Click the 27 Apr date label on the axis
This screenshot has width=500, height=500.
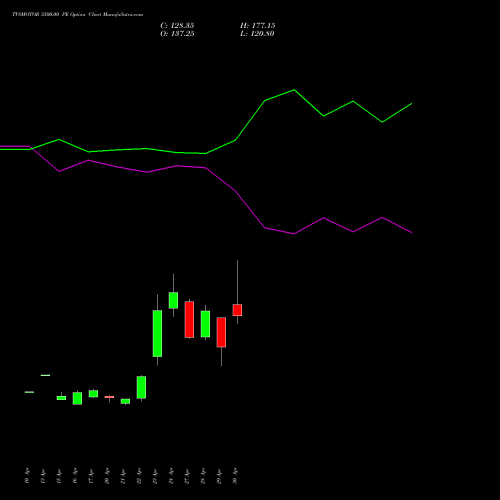(187, 476)
